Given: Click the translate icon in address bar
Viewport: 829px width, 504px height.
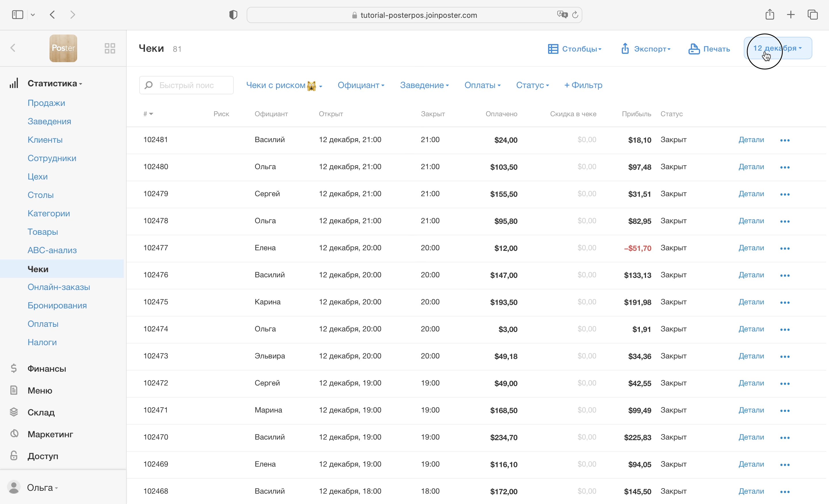Looking at the screenshot, I should tap(562, 15).
